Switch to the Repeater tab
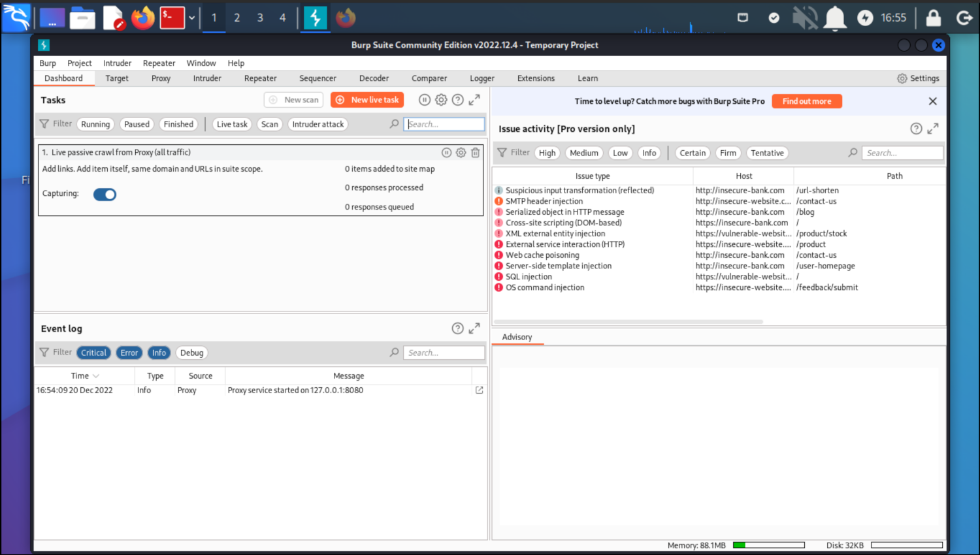This screenshot has height=555, width=980. tap(261, 78)
